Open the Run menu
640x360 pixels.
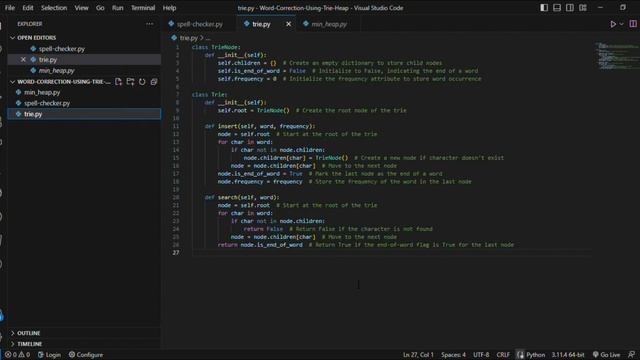pos(118,8)
